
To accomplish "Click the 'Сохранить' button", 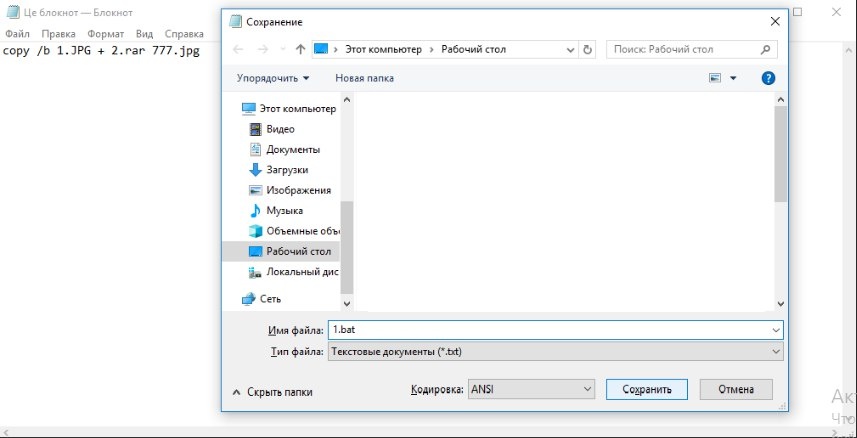I will pos(647,389).
